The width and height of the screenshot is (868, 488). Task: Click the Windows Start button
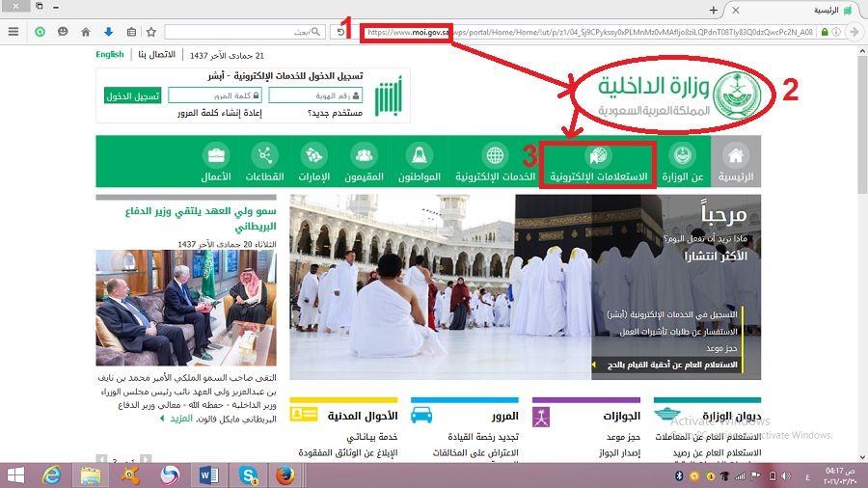pyautogui.click(x=14, y=475)
